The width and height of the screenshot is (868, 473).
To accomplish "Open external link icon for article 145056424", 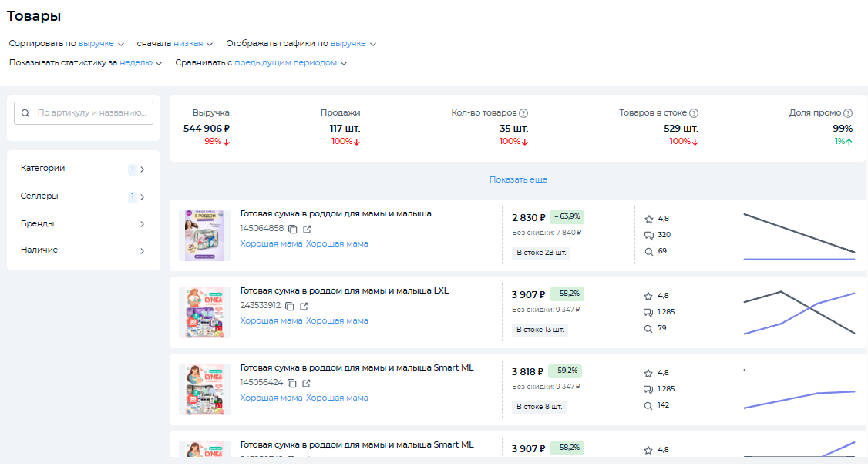I will (x=306, y=383).
